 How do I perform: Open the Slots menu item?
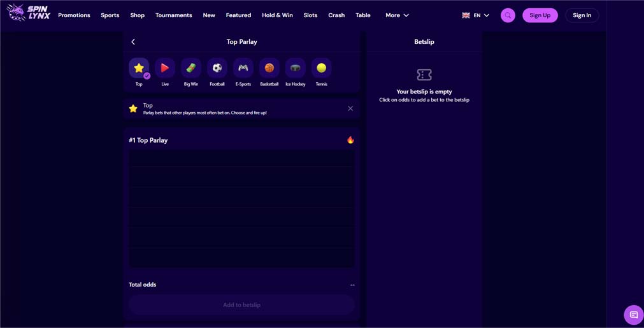(x=310, y=15)
